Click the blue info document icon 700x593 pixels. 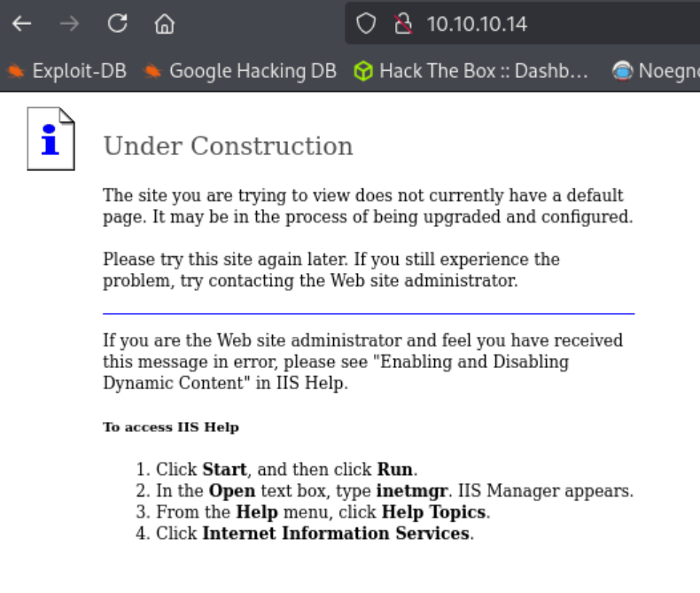(51, 138)
